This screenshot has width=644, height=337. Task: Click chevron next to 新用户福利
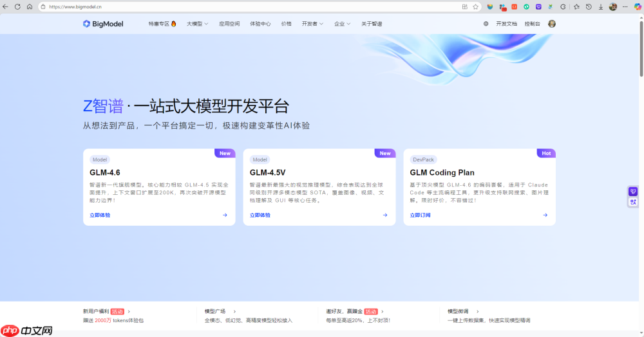click(x=129, y=311)
